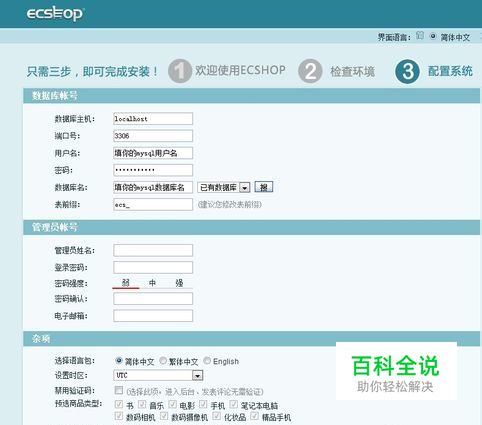482x425 pixels.
Task: Click the 杂项 section header
Action: (x=251, y=339)
